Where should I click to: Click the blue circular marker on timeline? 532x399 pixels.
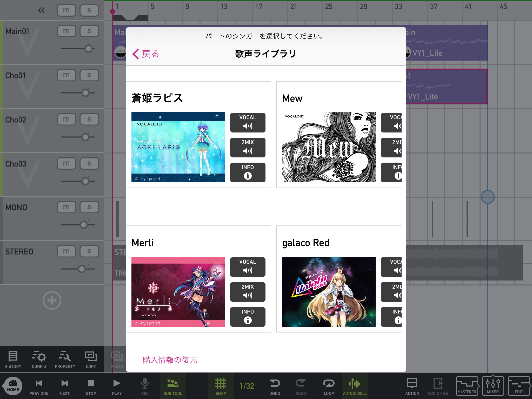[x=488, y=197]
